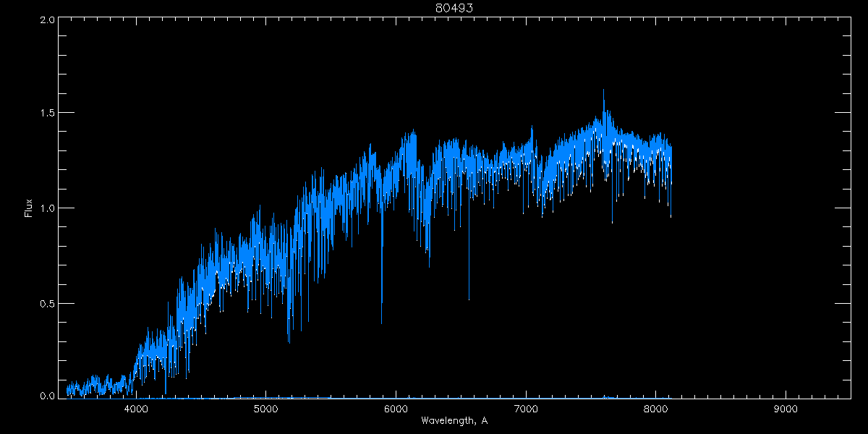Click the 0.0 flux tick label
Image resolution: width=868 pixels, height=434 pixels.
pos(46,396)
